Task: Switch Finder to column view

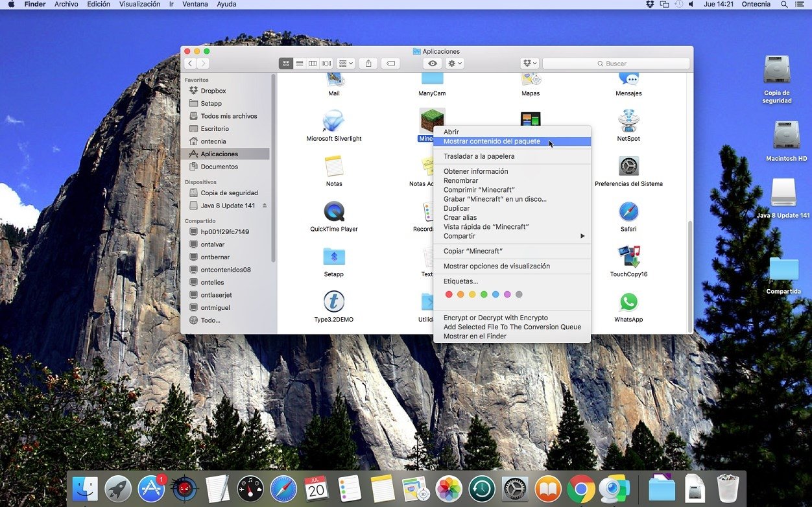Action: pos(313,64)
